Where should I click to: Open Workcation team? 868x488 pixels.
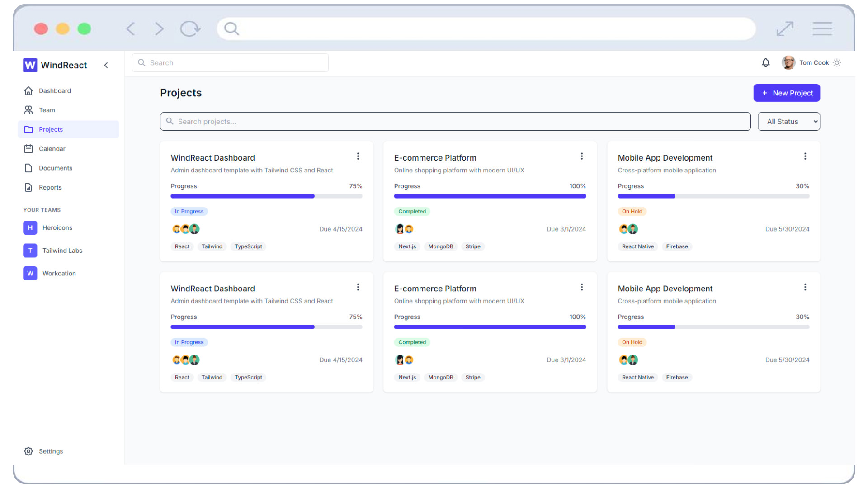click(68, 273)
